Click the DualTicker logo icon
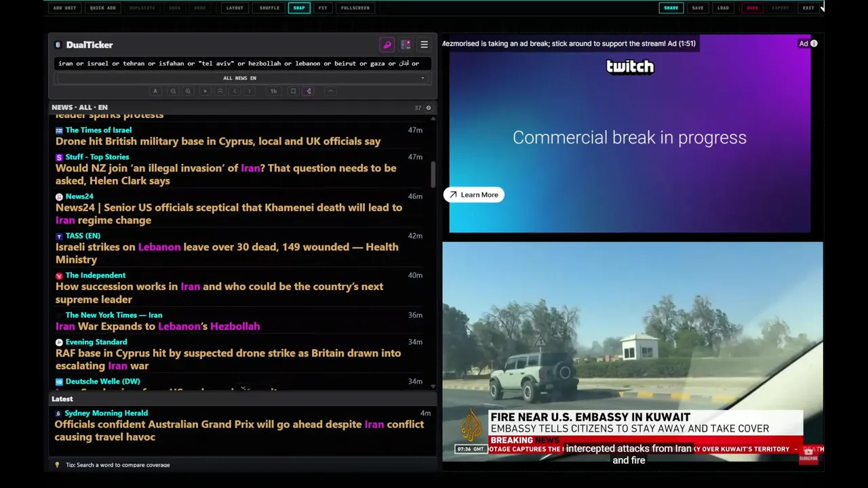 [x=58, y=45]
